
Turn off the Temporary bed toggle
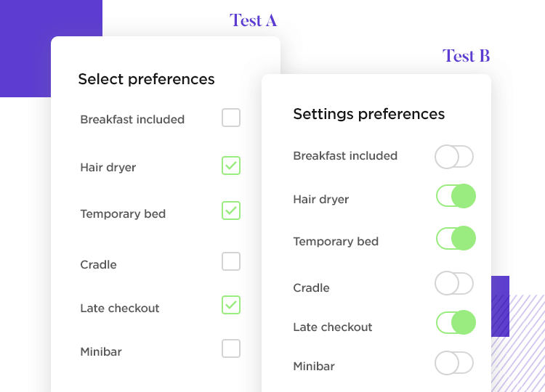(456, 238)
